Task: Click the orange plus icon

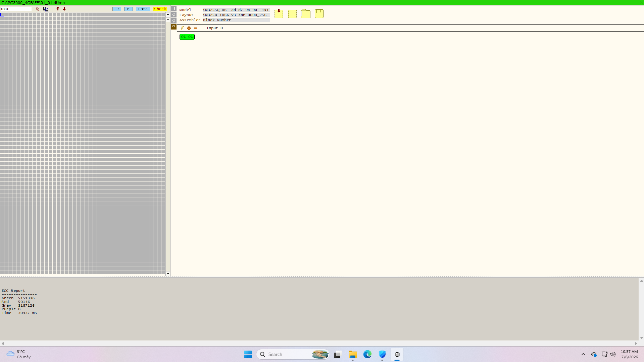Action: pyautogui.click(x=189, y=28)
